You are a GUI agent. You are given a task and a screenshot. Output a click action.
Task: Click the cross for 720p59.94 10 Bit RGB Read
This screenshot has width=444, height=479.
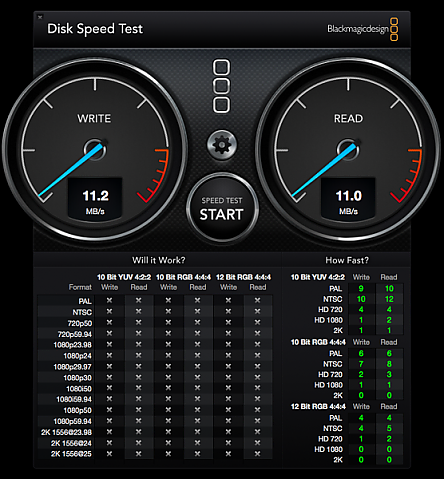point(198,333)
